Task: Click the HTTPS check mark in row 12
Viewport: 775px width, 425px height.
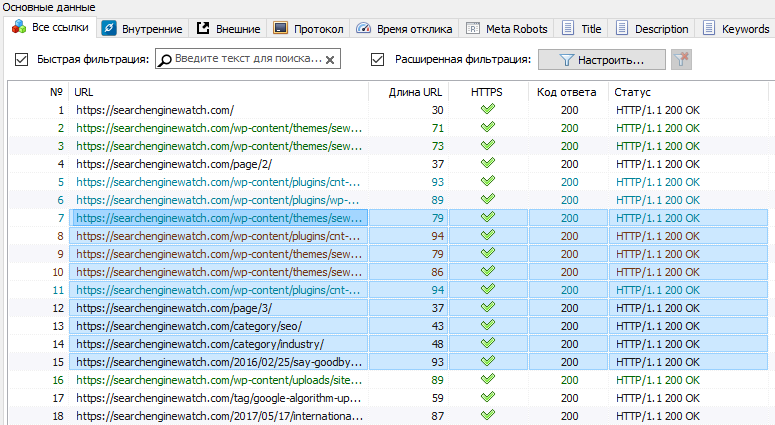Action: click(488, 307)
